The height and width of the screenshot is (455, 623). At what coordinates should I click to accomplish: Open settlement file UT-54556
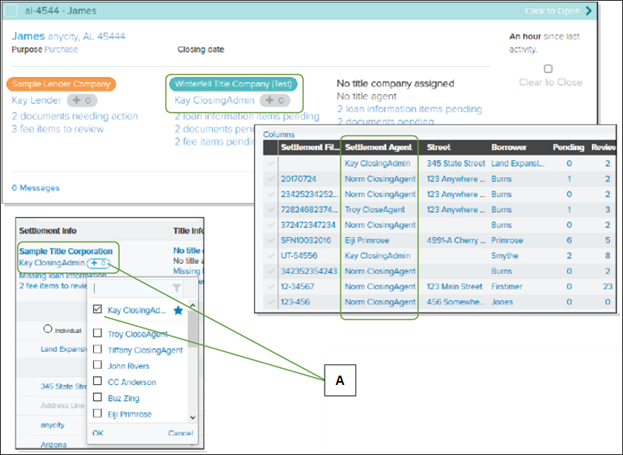click(299, 256)
